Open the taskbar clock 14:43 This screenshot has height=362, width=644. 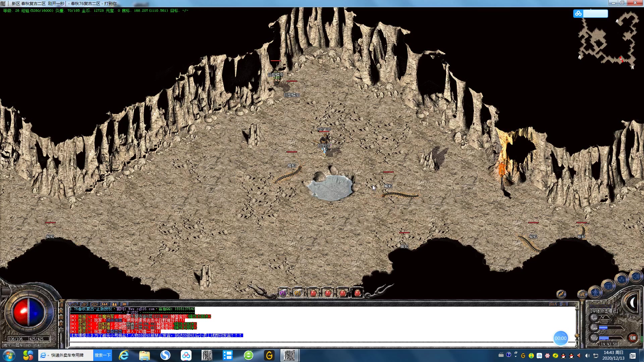[613, 355]
